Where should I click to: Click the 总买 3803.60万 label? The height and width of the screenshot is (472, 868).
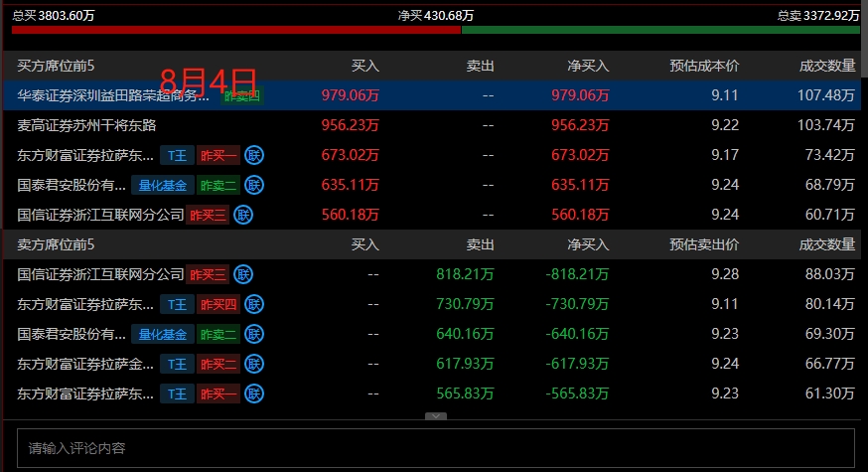[54, 16]
